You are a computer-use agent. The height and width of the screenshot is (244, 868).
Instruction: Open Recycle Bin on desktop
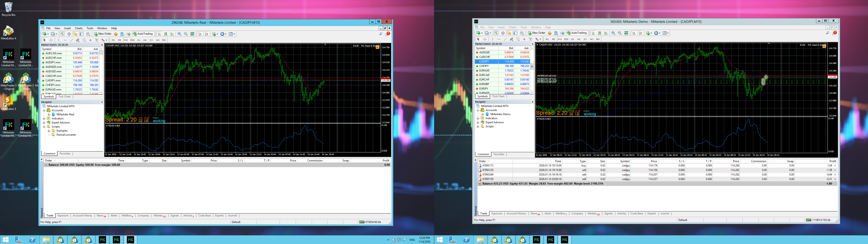click(x=8, y=9)
